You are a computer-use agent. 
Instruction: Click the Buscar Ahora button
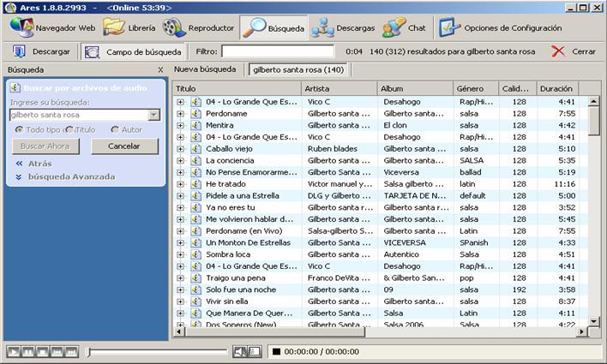point(45,146)
